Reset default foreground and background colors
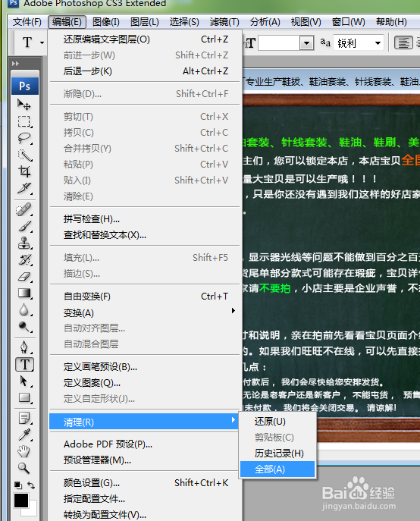Screen dimensions: 420x521 18,485
